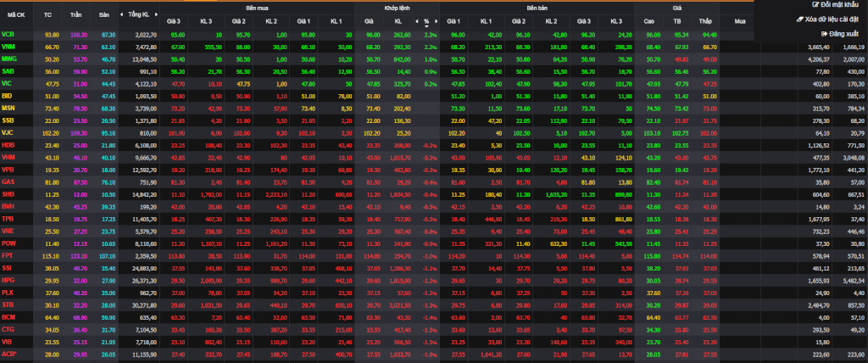The height and width of the screenshot is (363, 868).
Task: Click the Sàn column header
Action: point(104,15)
